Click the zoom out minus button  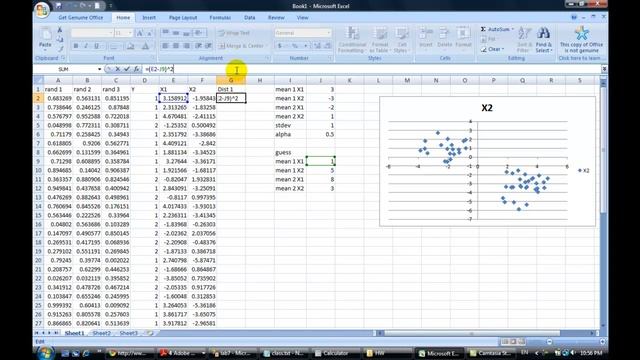[x=549, y=341]
